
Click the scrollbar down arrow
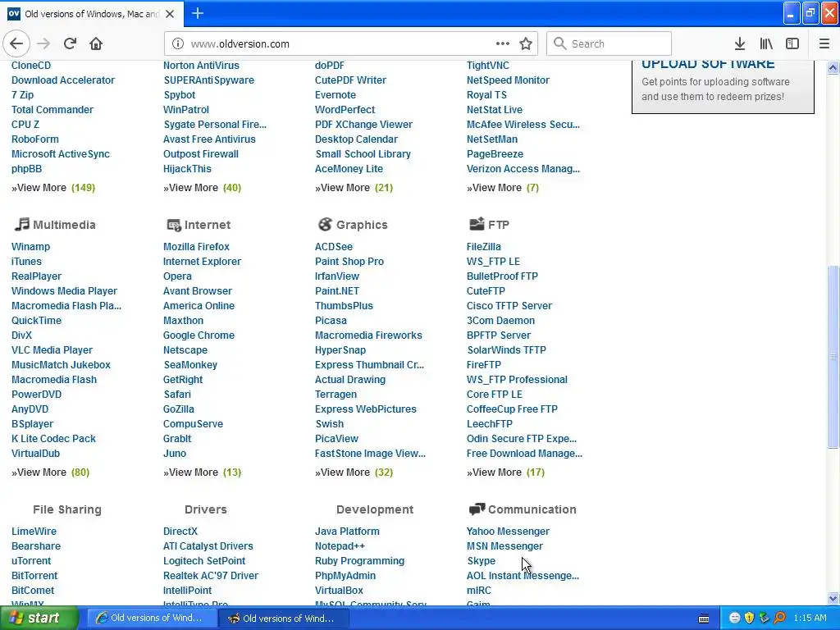[833, 598]
